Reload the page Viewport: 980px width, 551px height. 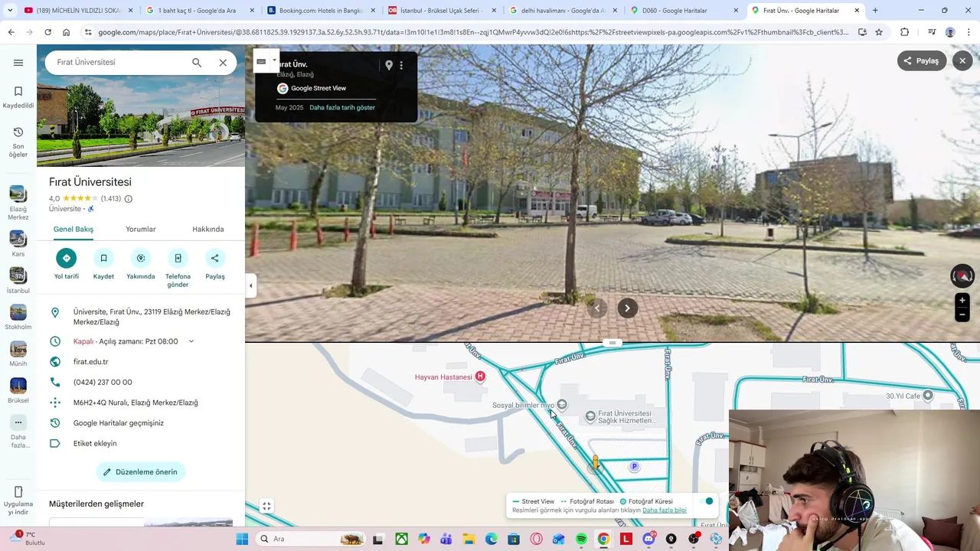coord(47,32)
